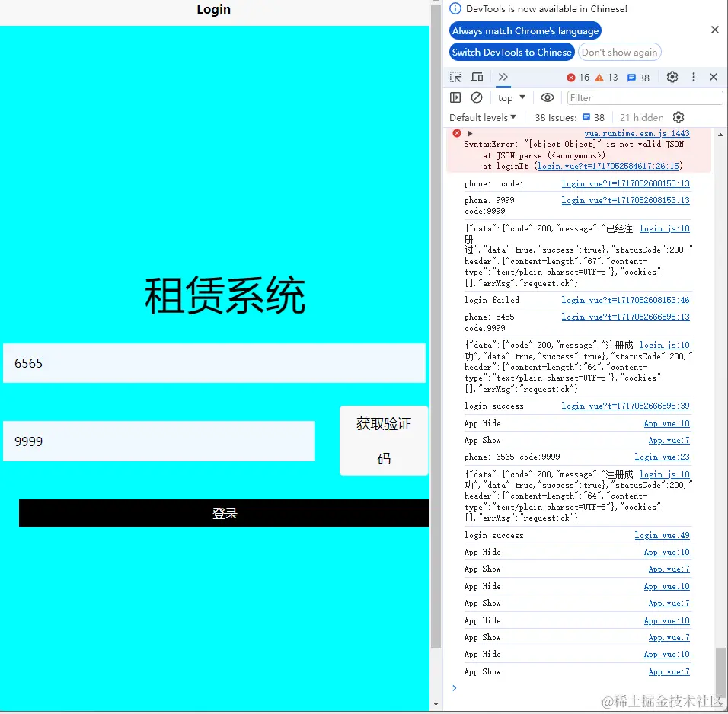Click Always match Chrome's language
This screenshot has width=728, height=714.
pyautogui.click(x=525, y=30)
